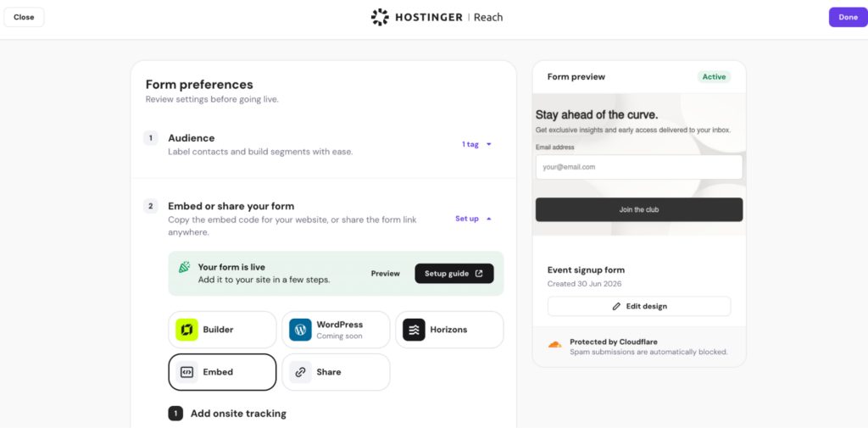Click the Set up link text
Screen dimensions: 868x428
[x=467, y=219]
